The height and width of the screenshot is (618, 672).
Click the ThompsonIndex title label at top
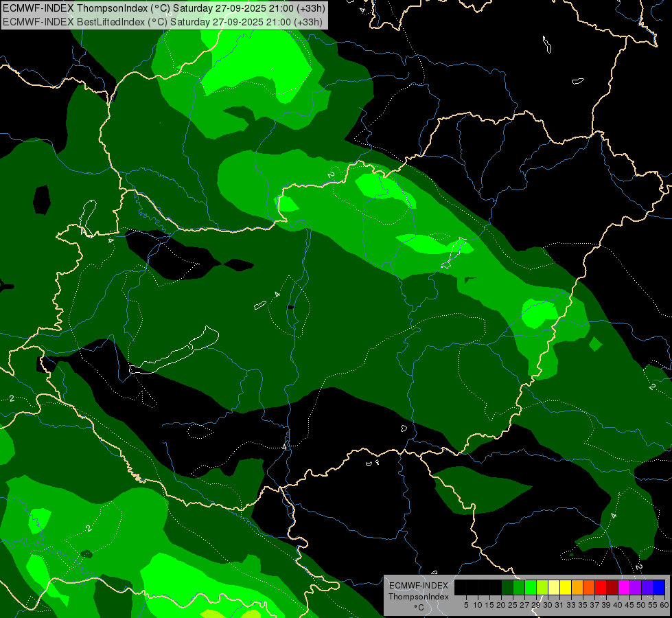164,8
